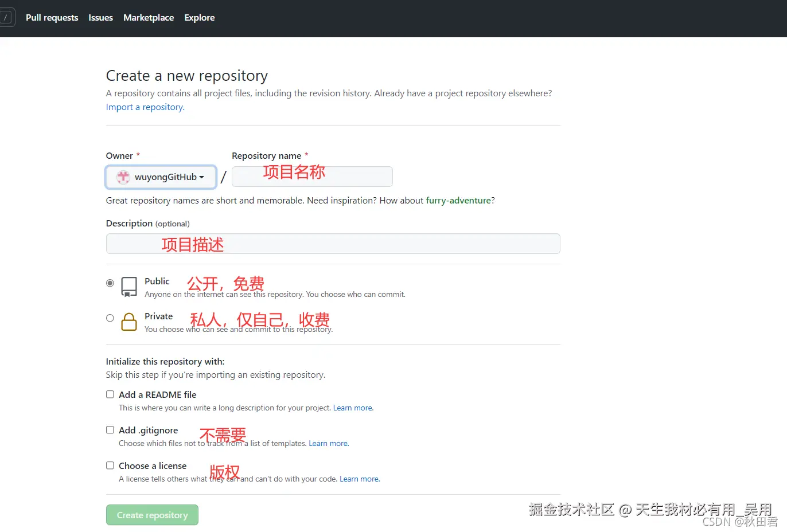Image resolution: width=787 pixels, height=532 pixels.
Task: Enable the "Add a README file" checkbox
Action: pyautogui.click(x=110, y=394)
